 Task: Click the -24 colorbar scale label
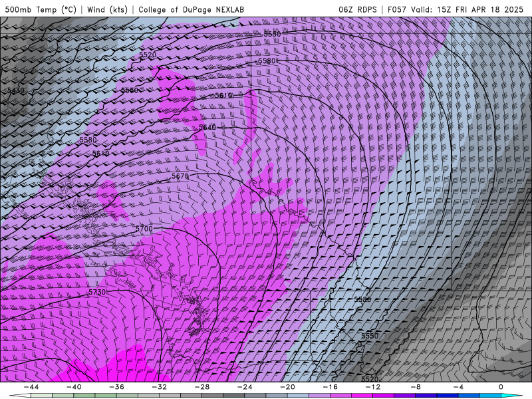pos(245,387)
